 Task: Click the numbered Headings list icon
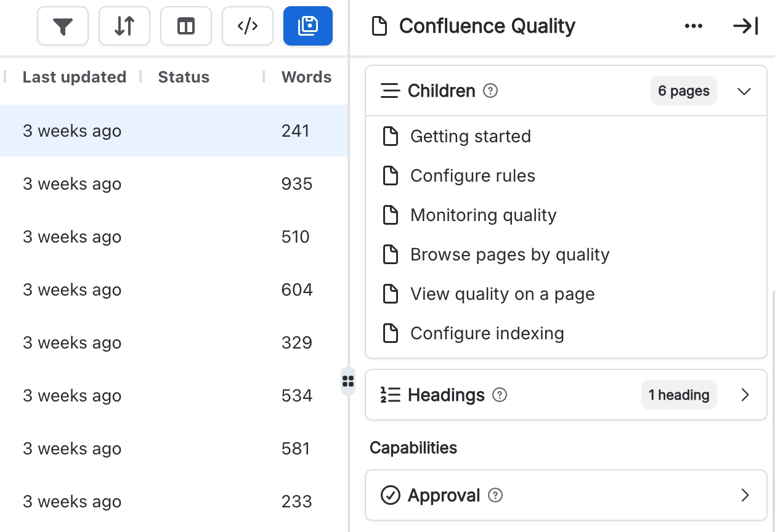click(x=391, y=395)
